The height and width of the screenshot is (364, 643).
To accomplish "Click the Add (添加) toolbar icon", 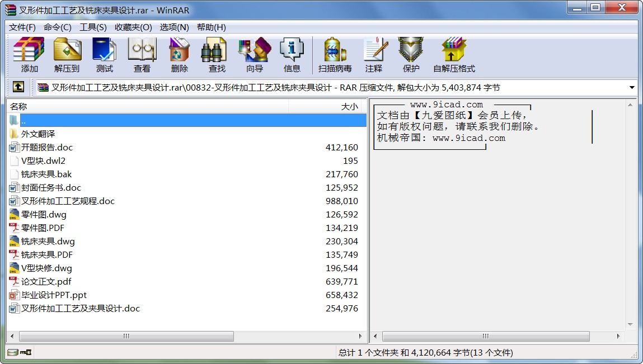I will (29, 55).
